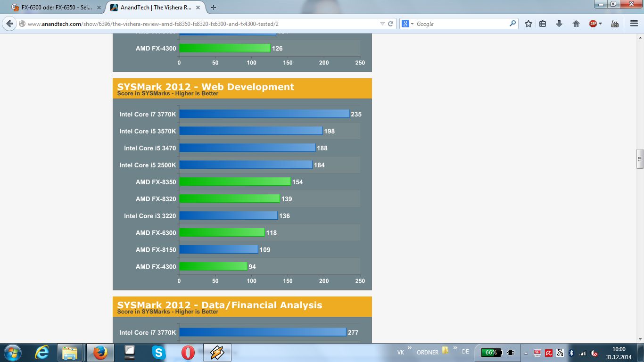
Task: Reload the page with the refresh icon
Action: (391, 24)
